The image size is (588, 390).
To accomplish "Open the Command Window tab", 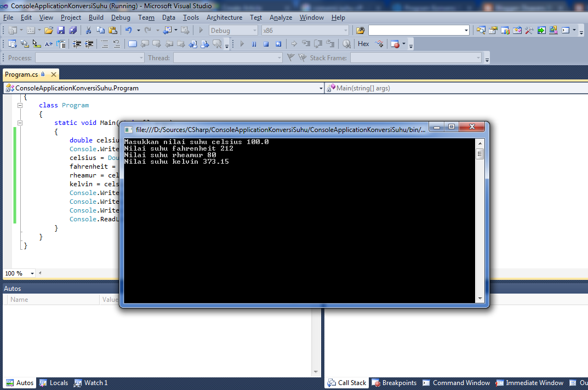I will point(456,382).
